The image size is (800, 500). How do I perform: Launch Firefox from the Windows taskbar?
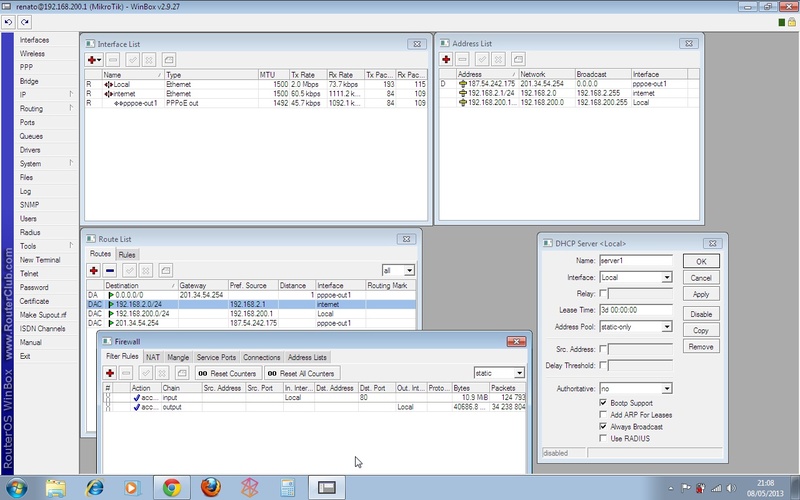[209, 487]
